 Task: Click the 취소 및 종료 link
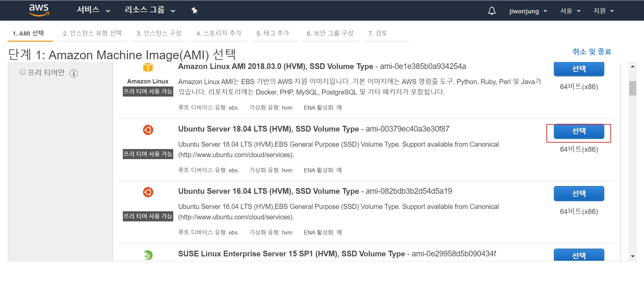[592, 51]
